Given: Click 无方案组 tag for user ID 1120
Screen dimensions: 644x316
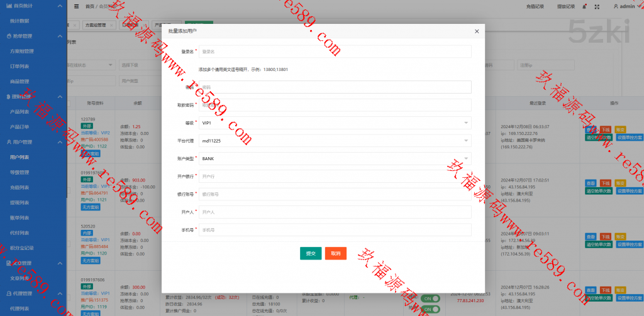Looking at the screenshot, I should coord(90,261).
